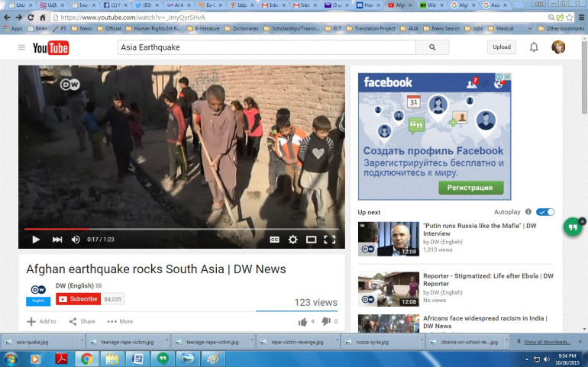The width and height of the screenshot is (588, 367).
Task: Open Windows Start menu
Action: (10, 359)
